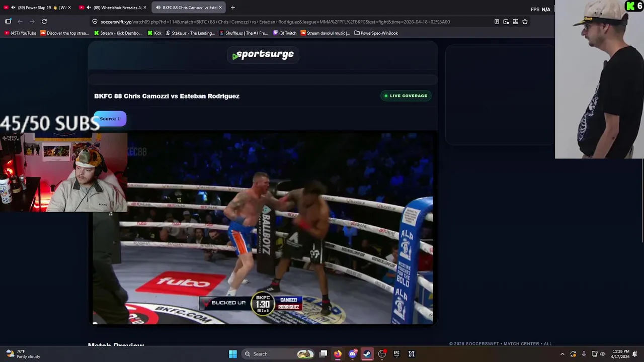Open the network settings tray icon
Screen dimensions: 644x362
pyautogui.click(x=594, y=354)
